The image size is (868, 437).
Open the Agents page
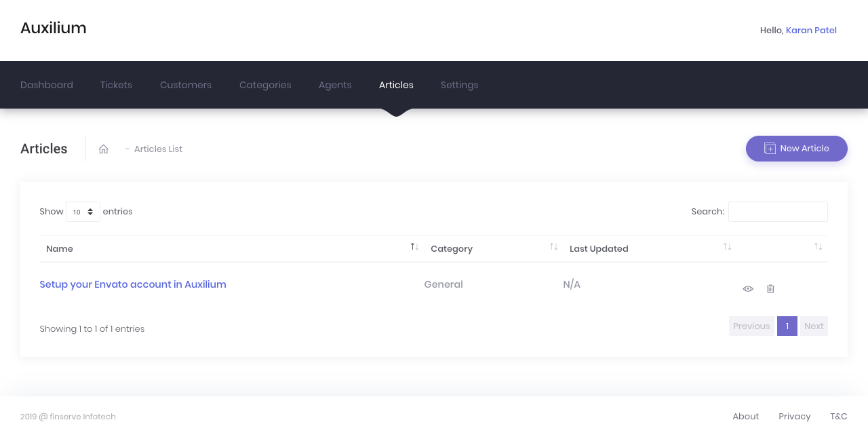coord(335,85)
